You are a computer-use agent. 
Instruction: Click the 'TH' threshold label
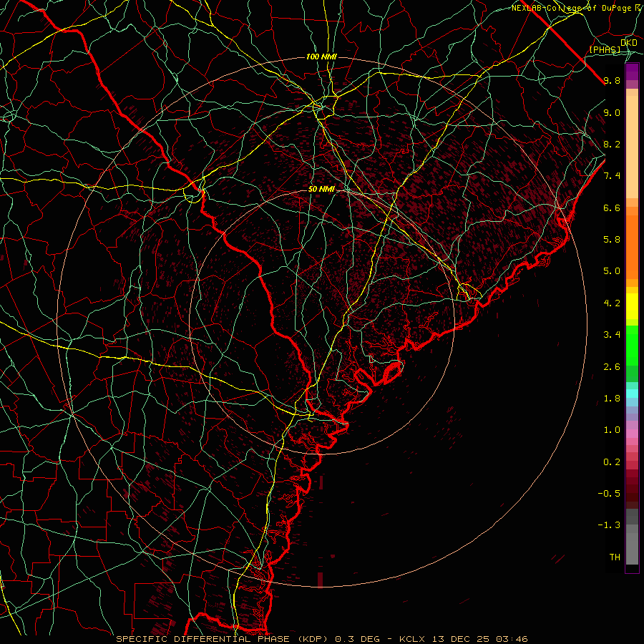(615, 557)
